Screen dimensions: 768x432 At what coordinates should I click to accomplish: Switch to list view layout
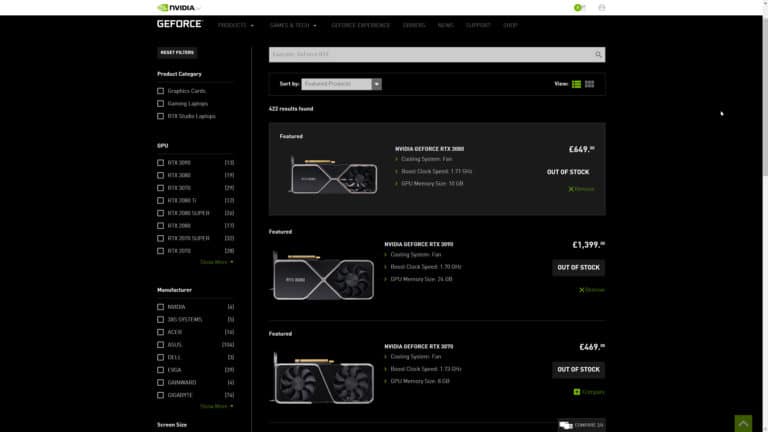pos(577,84)
